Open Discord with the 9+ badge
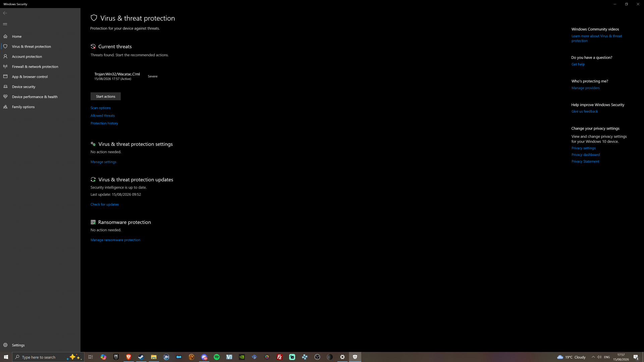Viewport: 644px width, 362px height. click(x=204, y=357)
